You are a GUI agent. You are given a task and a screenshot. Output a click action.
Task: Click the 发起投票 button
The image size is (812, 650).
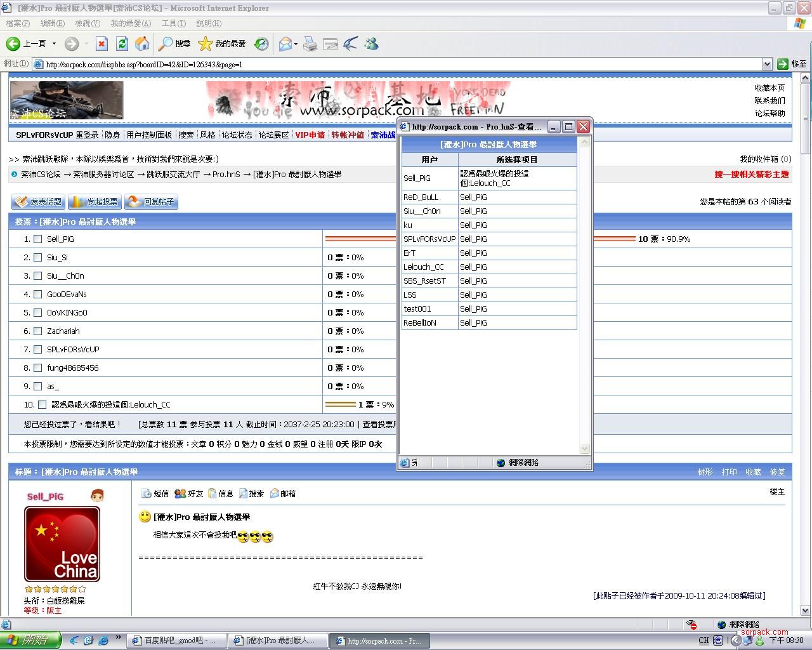(95, 202)
